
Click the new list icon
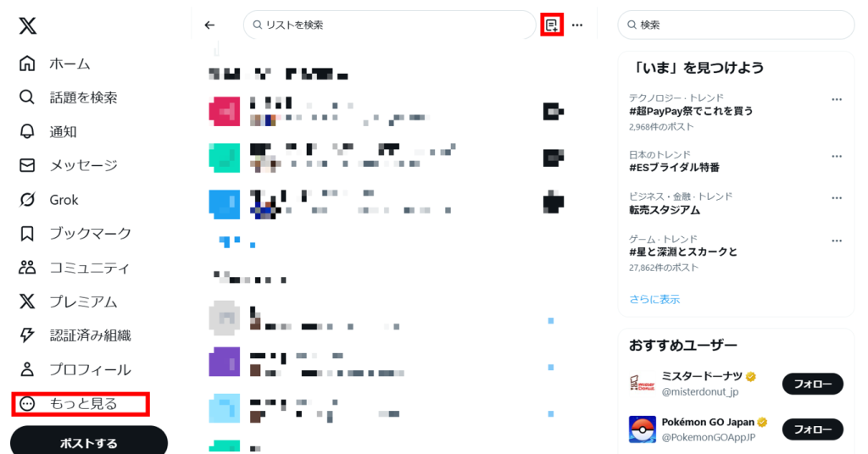[x=551, y=25]
